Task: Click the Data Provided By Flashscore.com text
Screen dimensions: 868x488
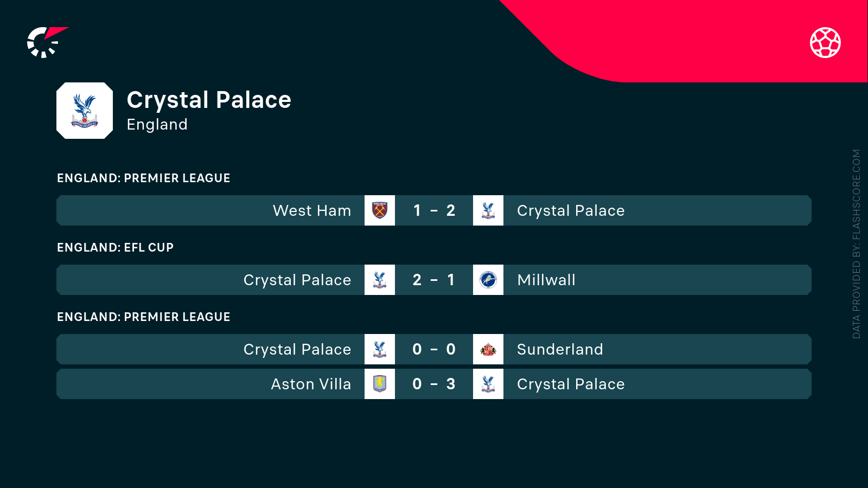Action: tap(856, 244)
